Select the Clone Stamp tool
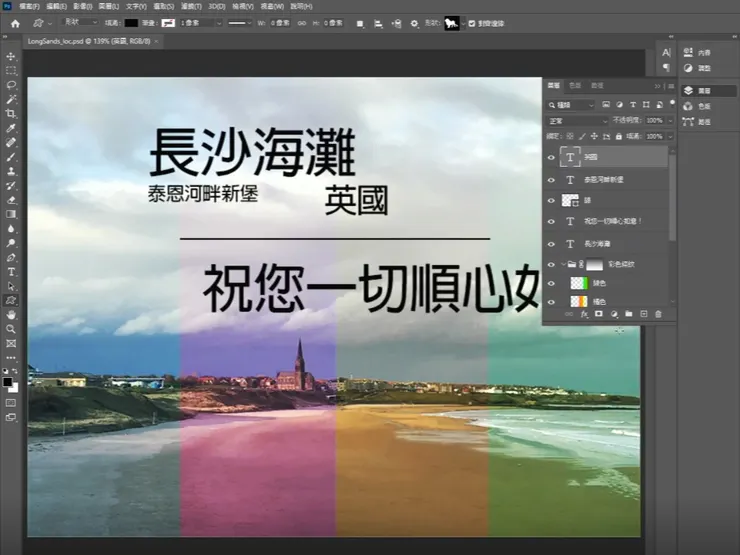The height and width of the screenshot is (555, 740). pyautogui.click(x=11, y=171)
